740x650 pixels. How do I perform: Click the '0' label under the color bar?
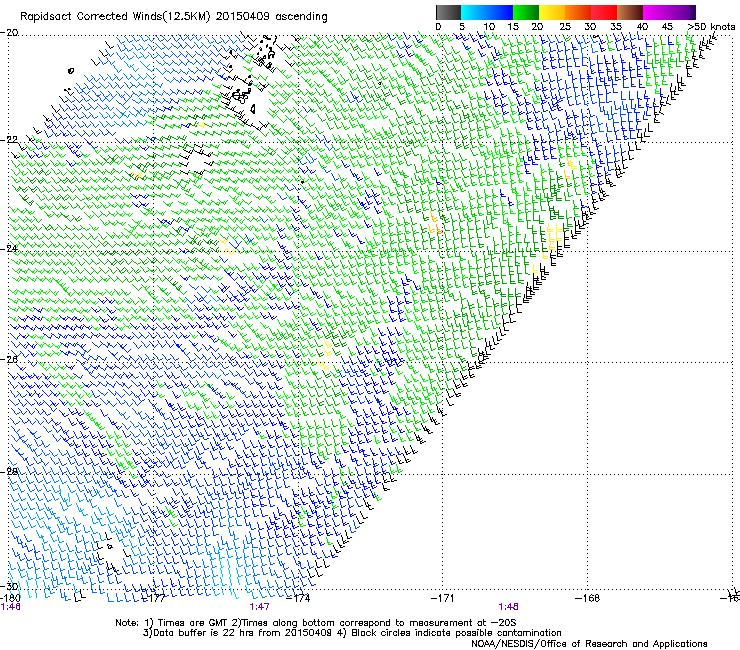coord(438,27)
